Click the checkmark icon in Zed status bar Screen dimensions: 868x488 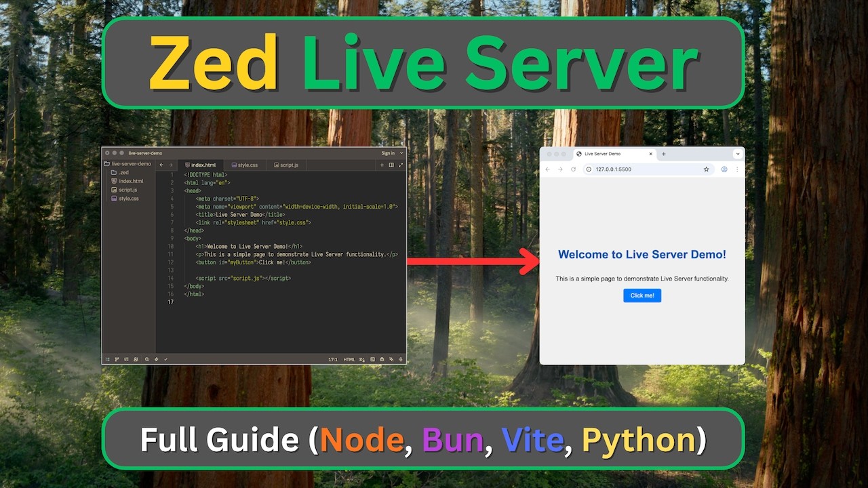[165, 359]
